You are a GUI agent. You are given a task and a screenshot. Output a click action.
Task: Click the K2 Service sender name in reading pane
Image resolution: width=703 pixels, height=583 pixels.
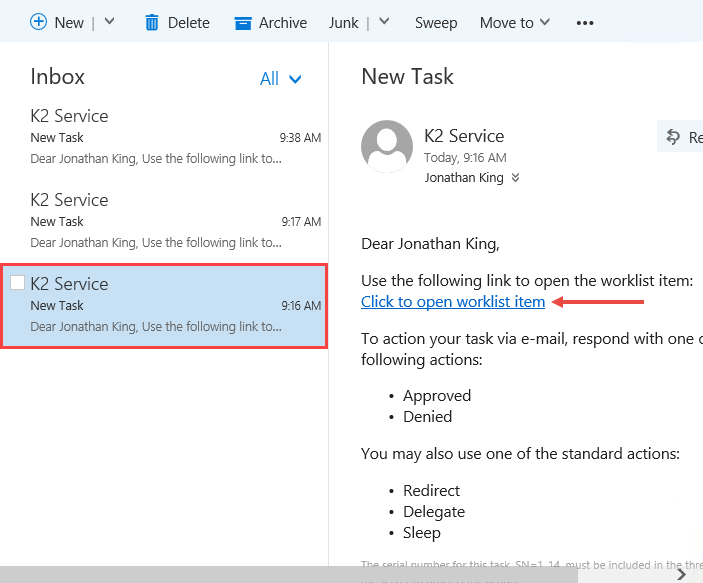pos(464,136)
